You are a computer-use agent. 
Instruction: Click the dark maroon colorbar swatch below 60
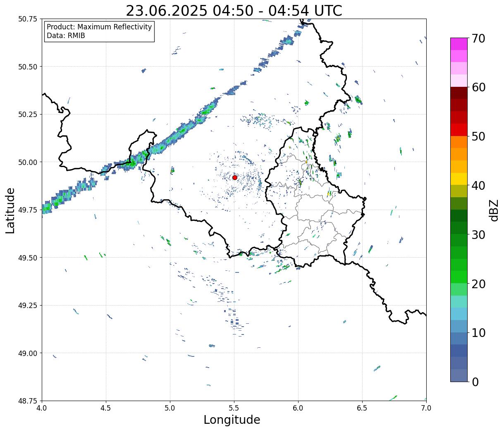459,93
